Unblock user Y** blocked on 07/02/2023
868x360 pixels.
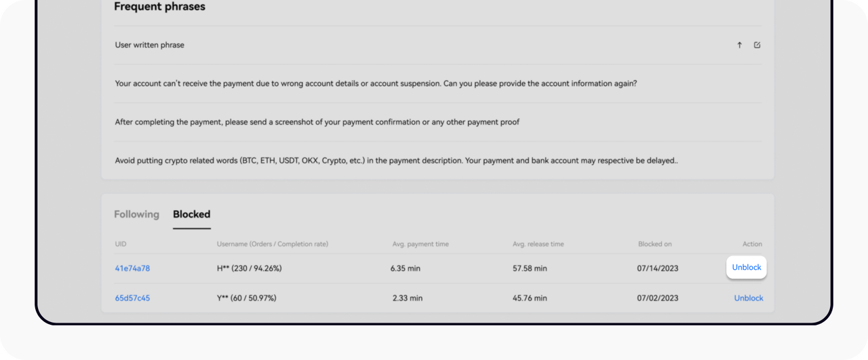(x=749, y=298)
